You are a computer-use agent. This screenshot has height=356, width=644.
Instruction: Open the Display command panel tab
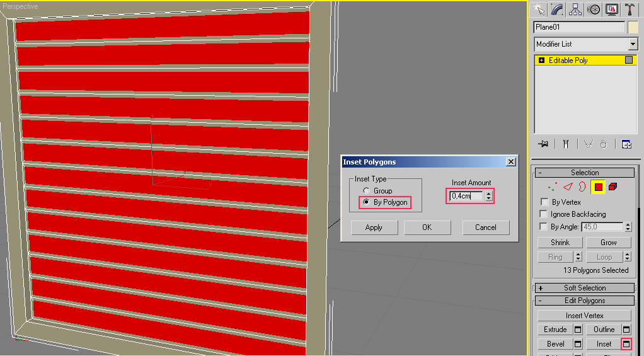pos(612,9)
